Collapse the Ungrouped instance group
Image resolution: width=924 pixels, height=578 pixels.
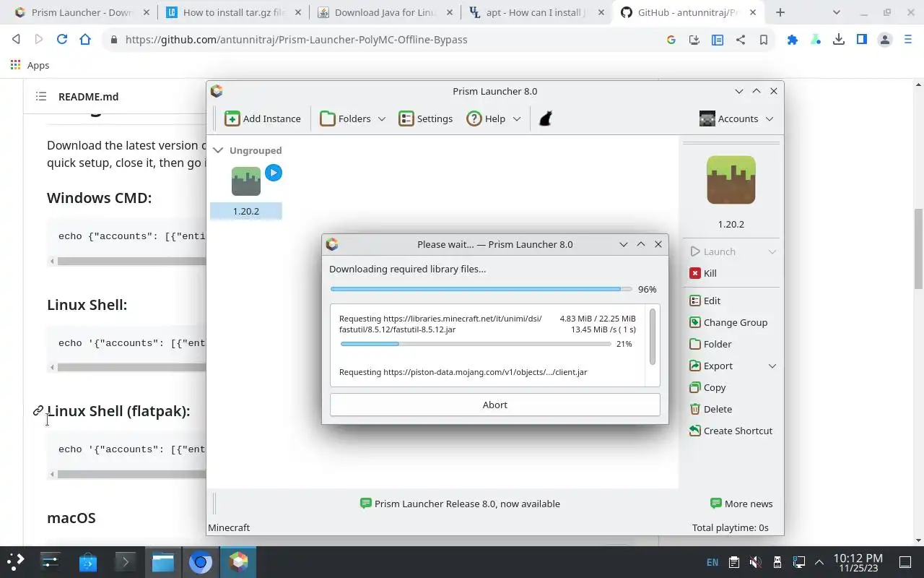tap(218, 150)
